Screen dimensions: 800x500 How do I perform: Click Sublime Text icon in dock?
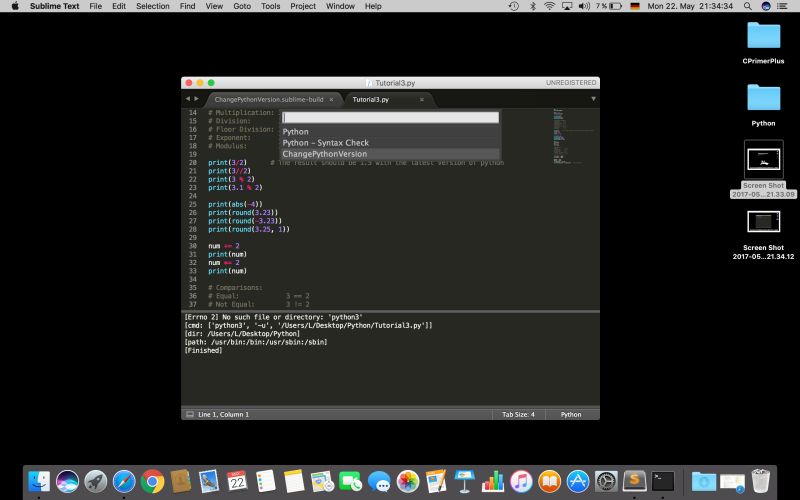click(x=635, y=481)
